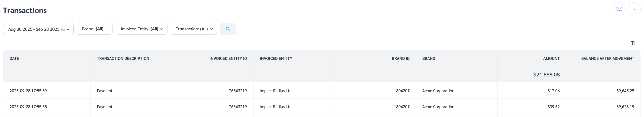The width and height of the screenshot is (644, 117).
Task: Expand the Brand: (All) filter
Action: click(x=94, y=29)
